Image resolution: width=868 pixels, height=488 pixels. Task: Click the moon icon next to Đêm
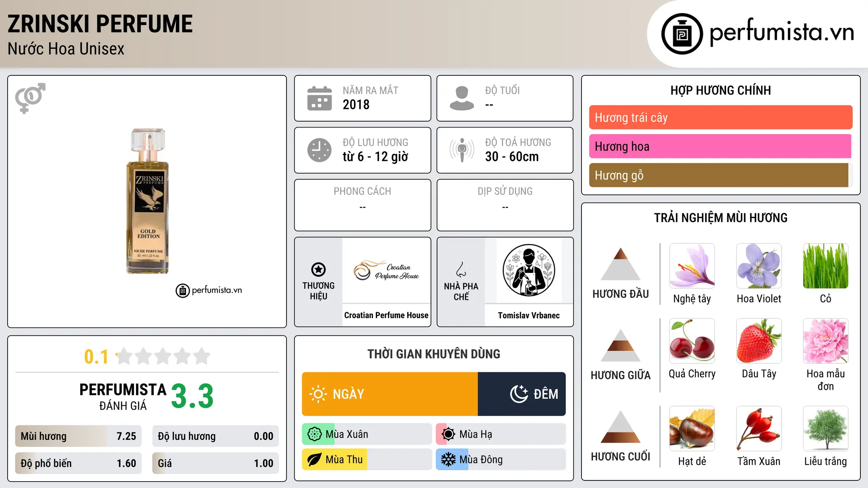[x=519, y=394]
